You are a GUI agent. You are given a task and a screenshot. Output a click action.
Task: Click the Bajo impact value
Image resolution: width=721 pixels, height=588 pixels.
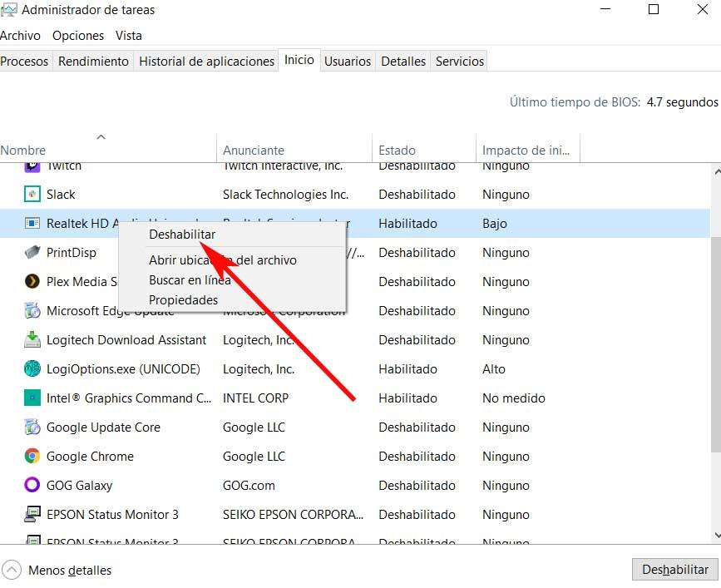(x=495, y=224)
